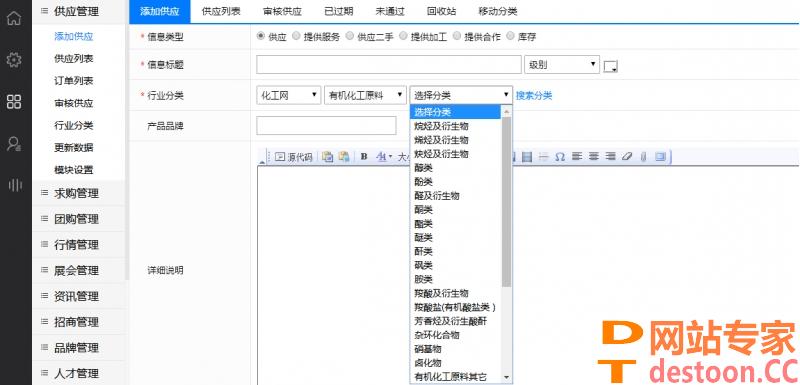Switch to the 移动分类 tab
This screenshot has width=800, height=385.
[x=497, y=11]
